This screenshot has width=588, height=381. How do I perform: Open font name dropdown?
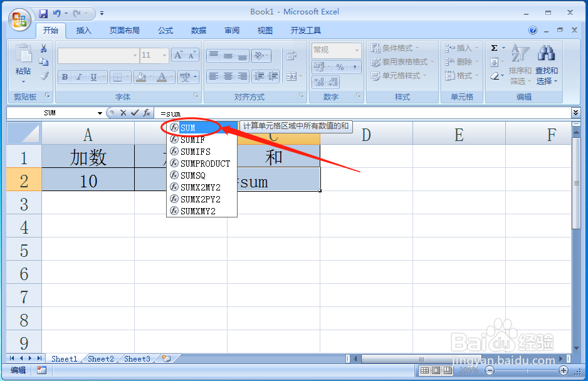[135, 56]
